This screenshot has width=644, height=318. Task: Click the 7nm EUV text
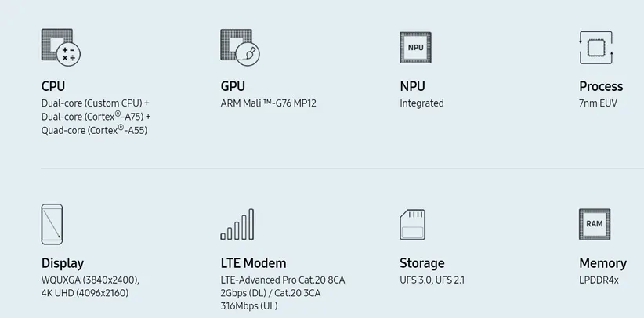tap(599, 103)
